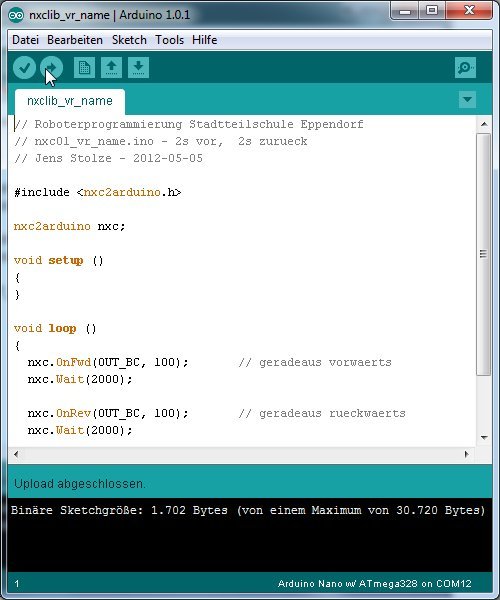Click the editor scroll up arrow

pyautogui.click(x=484, y=124)
